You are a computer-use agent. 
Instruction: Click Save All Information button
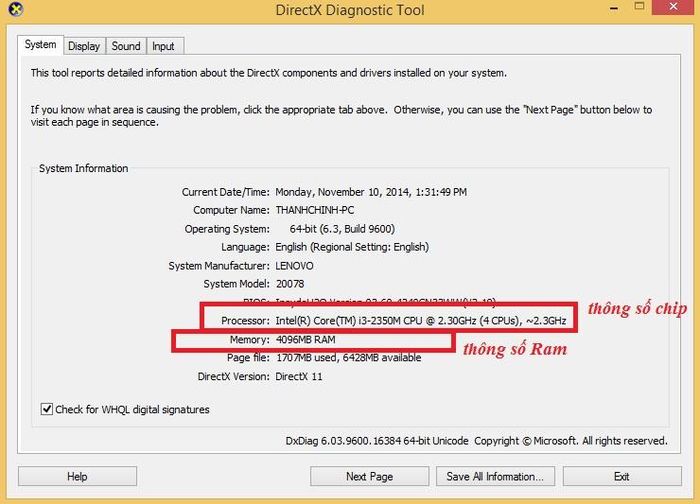click(x=495, y=476)
